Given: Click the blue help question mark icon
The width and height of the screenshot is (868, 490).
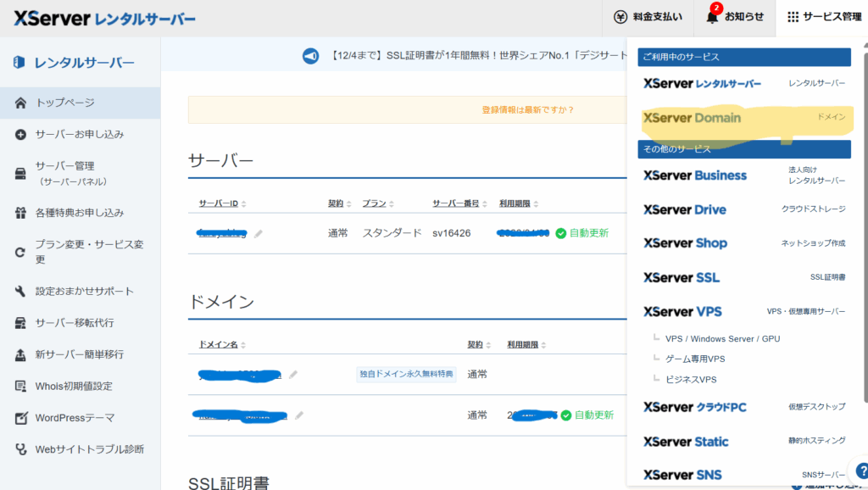Looking at the screenshot, I should (858, 471).
